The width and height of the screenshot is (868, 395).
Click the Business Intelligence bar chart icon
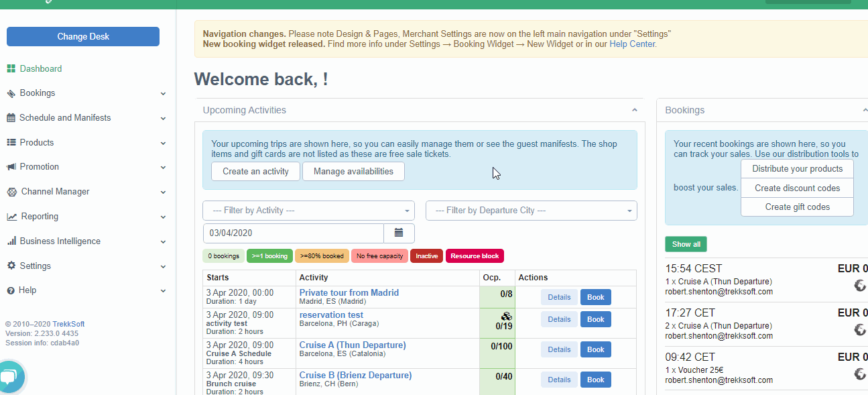pos(11,241)
